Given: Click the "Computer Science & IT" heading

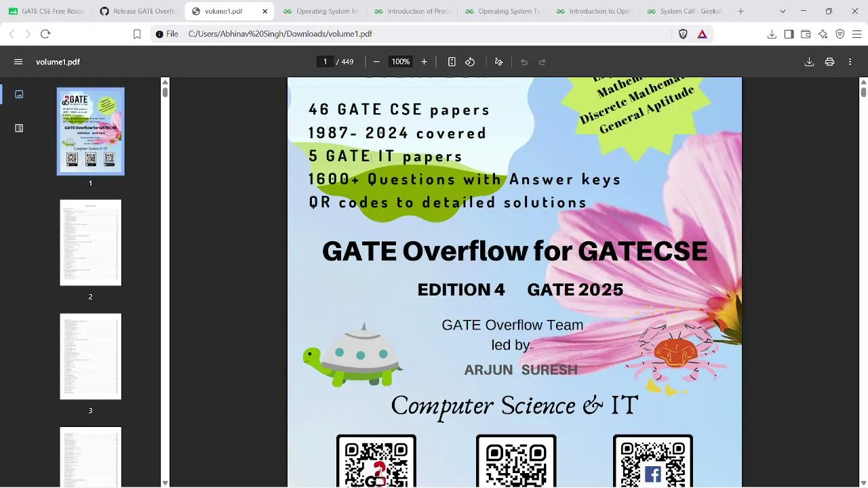Looking at the screenshot, I should pyautogui.click(x=515, y=405).
